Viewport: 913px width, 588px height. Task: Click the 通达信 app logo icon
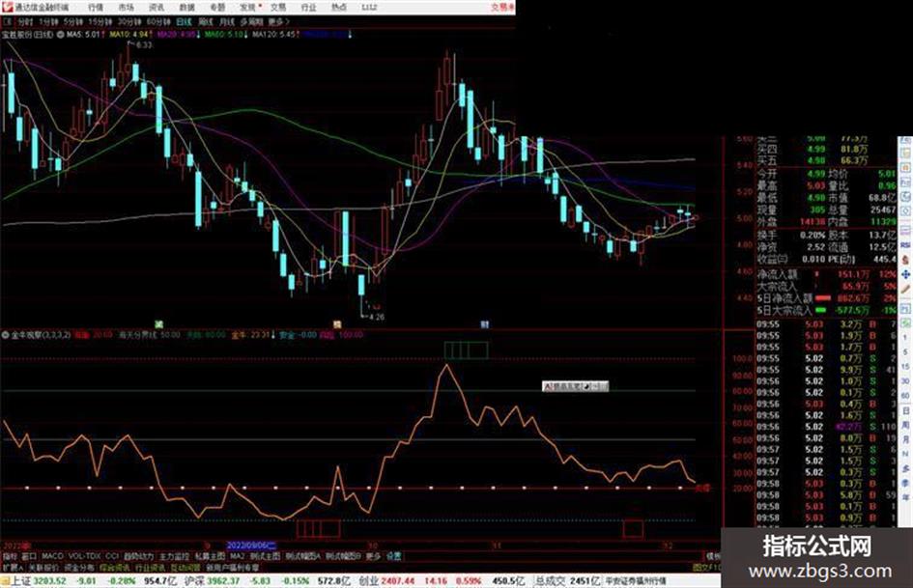coord(7,7)
